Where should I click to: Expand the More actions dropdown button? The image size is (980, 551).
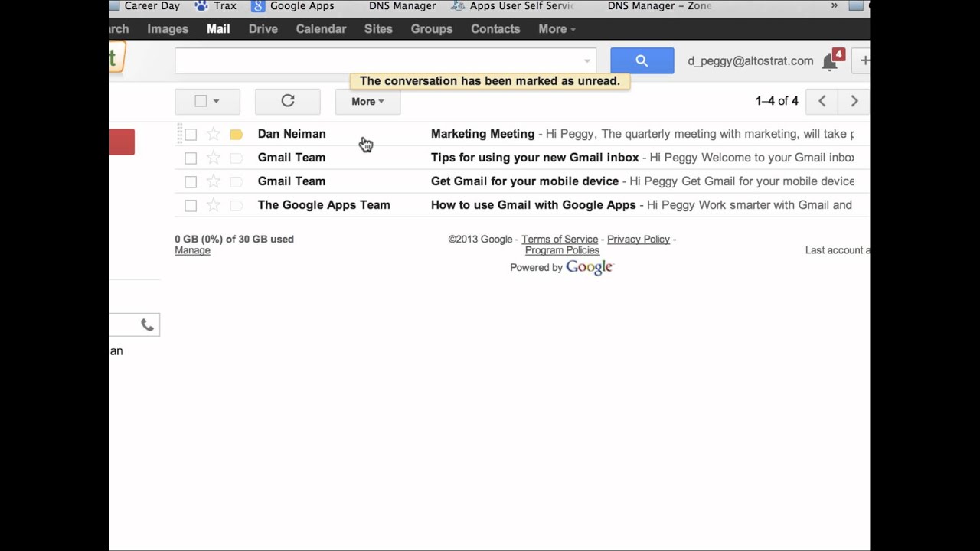367,101
